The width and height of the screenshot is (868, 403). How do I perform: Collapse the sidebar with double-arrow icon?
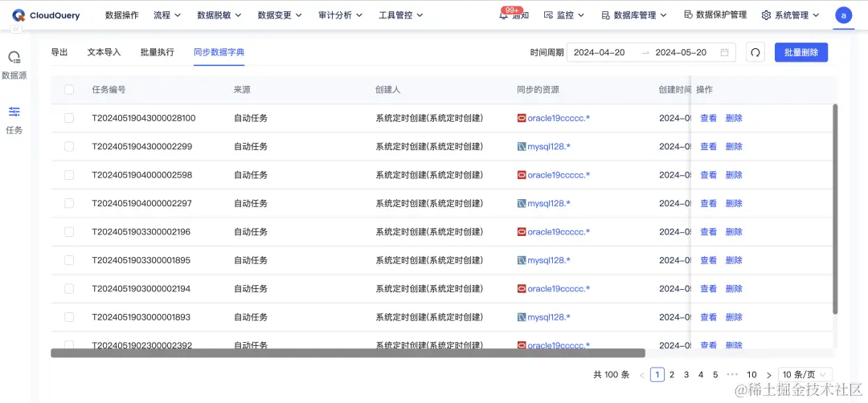point(16,29)
